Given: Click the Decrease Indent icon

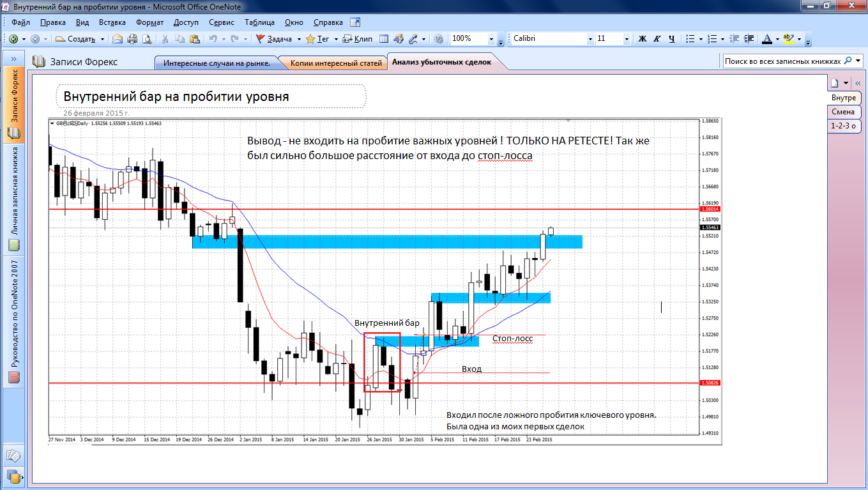Looking at the screenshot, I should click(735, 39).
